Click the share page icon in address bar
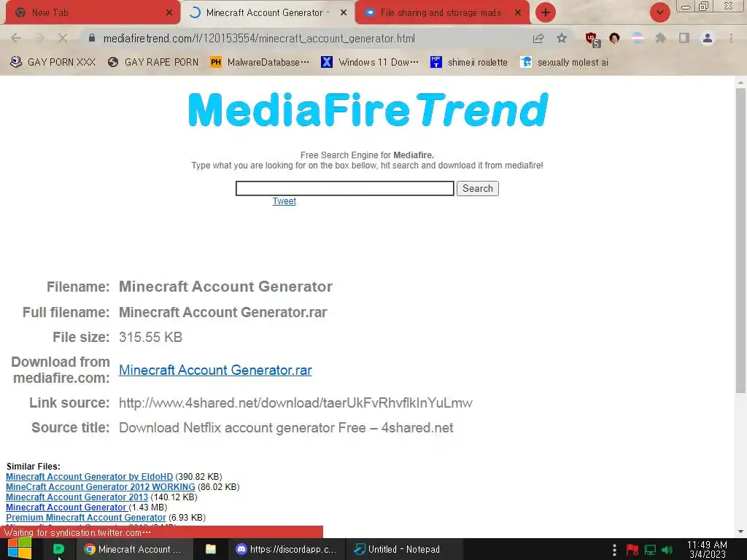Image resolution: width=747 pixels, height=560 pixels. (538, 39)
